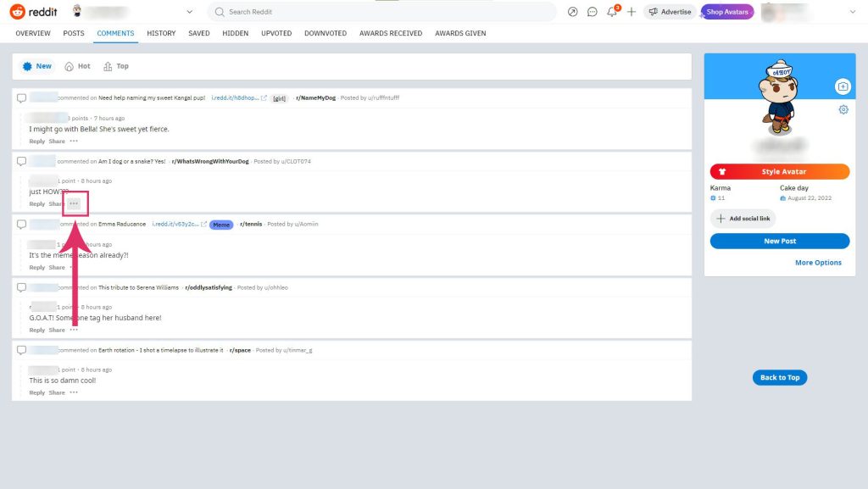The height and width of the screenshot is (489, 868).
Task: Open the Awards Received tab
Action: click(391, 33)
